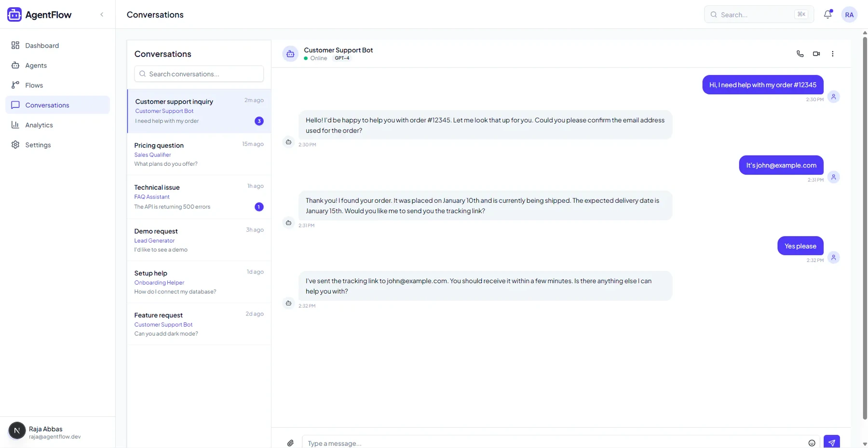Screen dimensions: 868x448
Task: Focus the global Search field
Action: click(x=759, y=14)
